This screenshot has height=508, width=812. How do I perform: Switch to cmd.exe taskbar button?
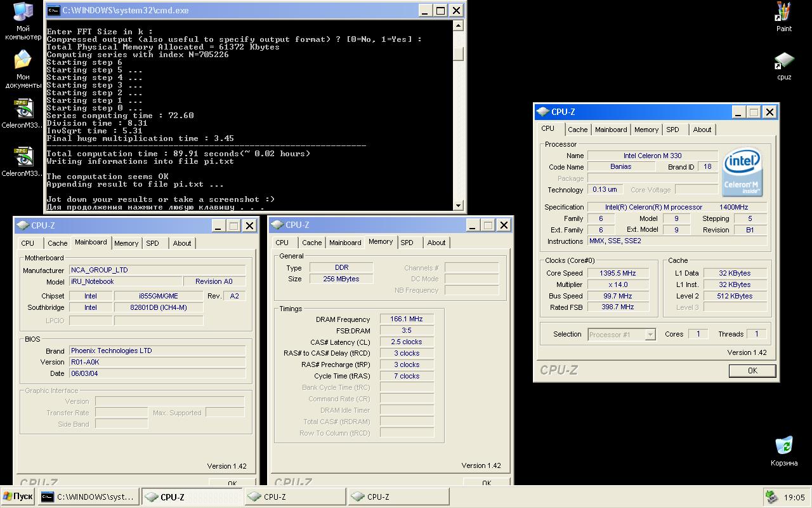tap(89, 497)
